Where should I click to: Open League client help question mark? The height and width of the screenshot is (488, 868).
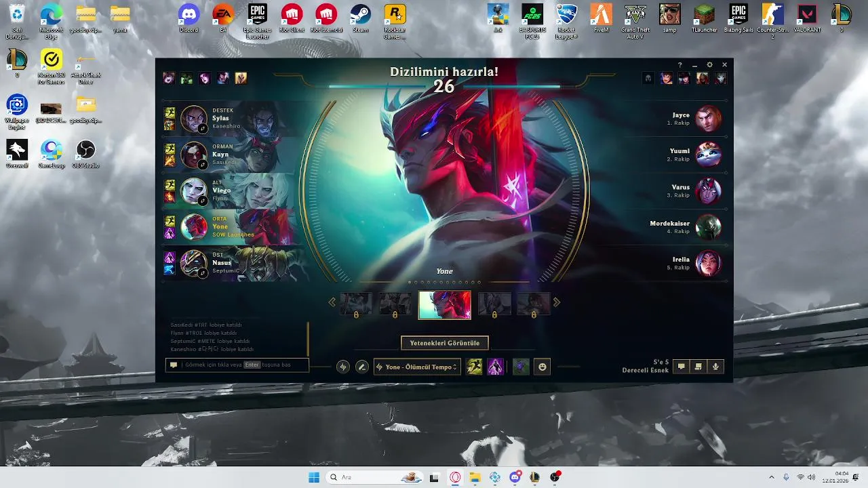[680, 65]
